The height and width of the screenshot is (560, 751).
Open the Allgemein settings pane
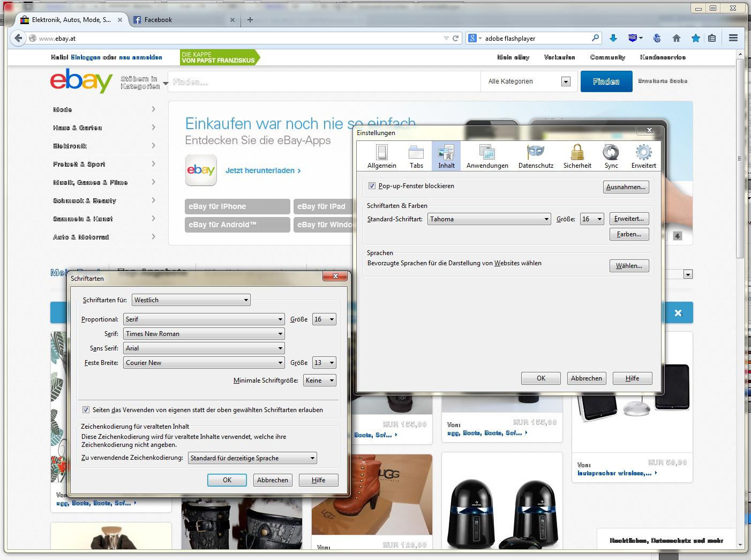(x=381, y=156)
